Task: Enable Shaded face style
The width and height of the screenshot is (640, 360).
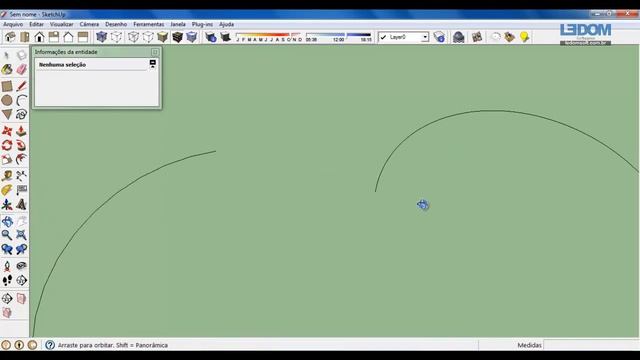Action: pos(162,37)
